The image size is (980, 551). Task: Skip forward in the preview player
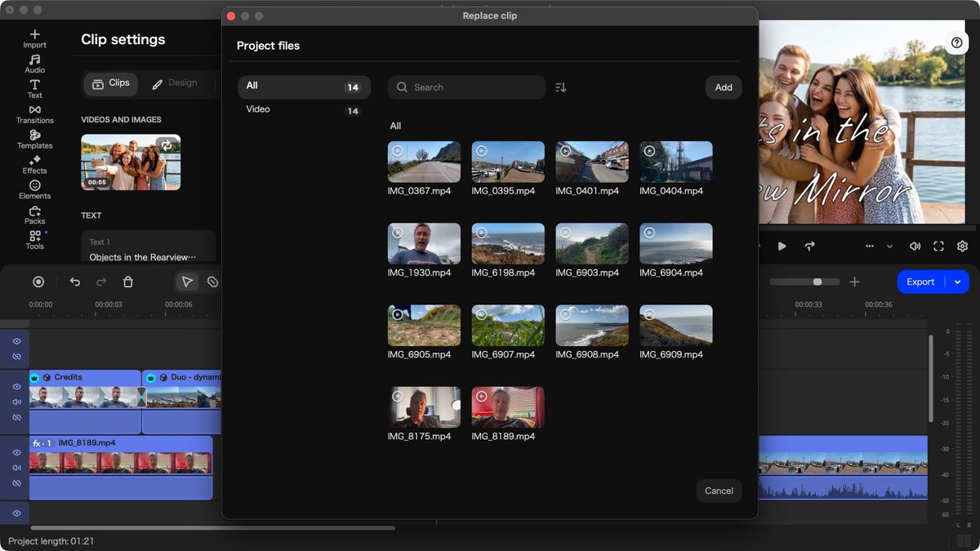810,246
